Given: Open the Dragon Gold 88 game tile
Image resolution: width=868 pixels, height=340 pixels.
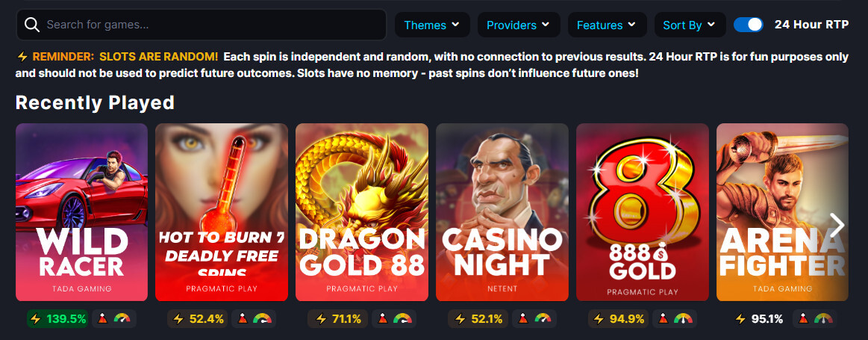Looking at the screenshot, I should [x=362, y=212].
